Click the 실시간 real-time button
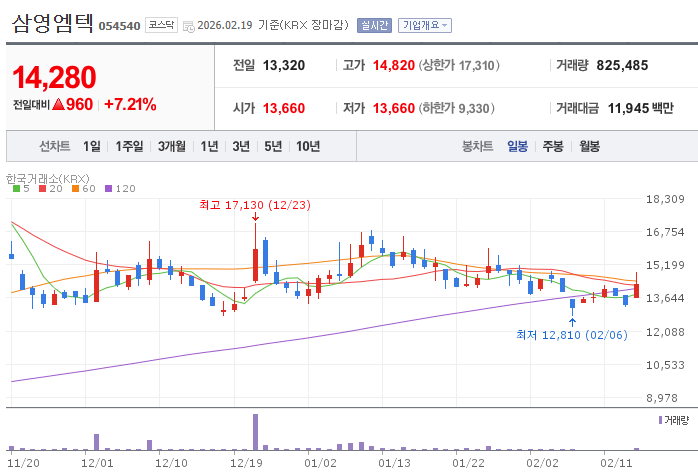Image resolution: width=698 pixels, height=474 pixels. (x=374, y=25)
